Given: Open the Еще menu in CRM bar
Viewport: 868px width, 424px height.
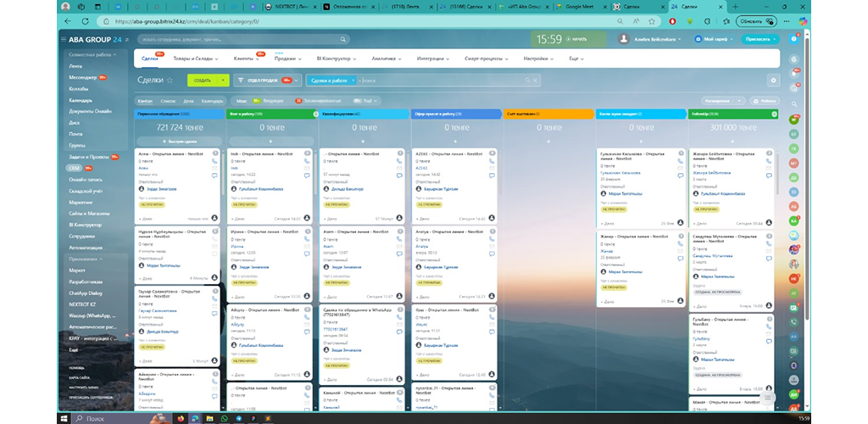Looking at the screenshot, I should pyautogui.click(x=576, y=59).
